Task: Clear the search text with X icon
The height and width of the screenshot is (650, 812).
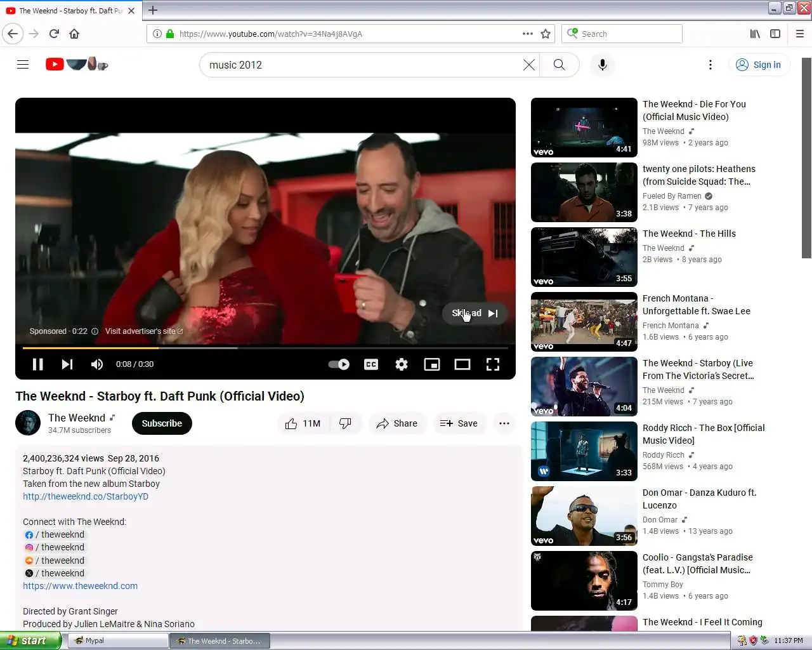Action: click(x=528, y=65)
